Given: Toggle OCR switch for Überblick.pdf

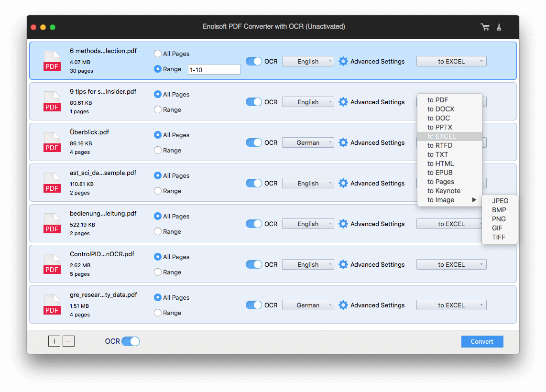Looking at the screenshot, I should (x=253, y=143).
